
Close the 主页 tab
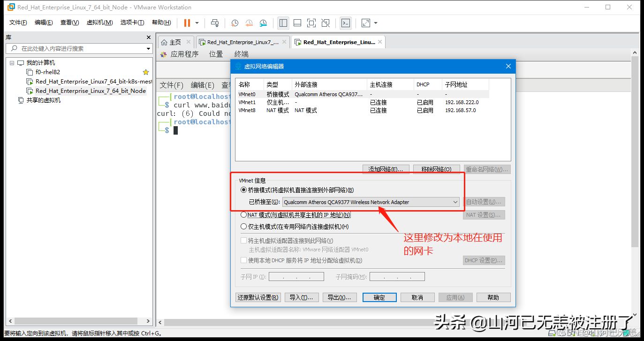pyautogui.click(x=189, y=42)
